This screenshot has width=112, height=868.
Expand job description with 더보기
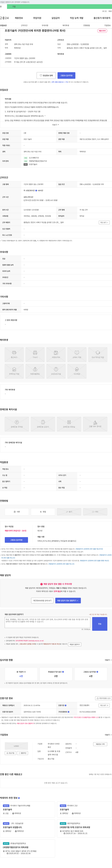click(56, 125)
